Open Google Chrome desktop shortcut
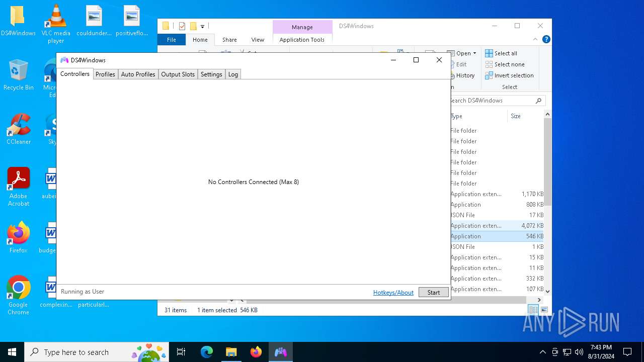 [x=19, y=295]
